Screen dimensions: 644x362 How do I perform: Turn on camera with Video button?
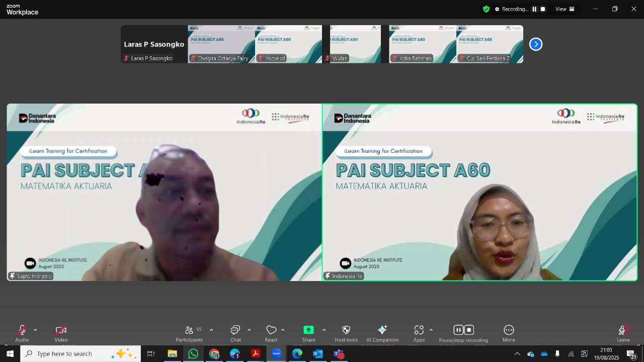61,333
